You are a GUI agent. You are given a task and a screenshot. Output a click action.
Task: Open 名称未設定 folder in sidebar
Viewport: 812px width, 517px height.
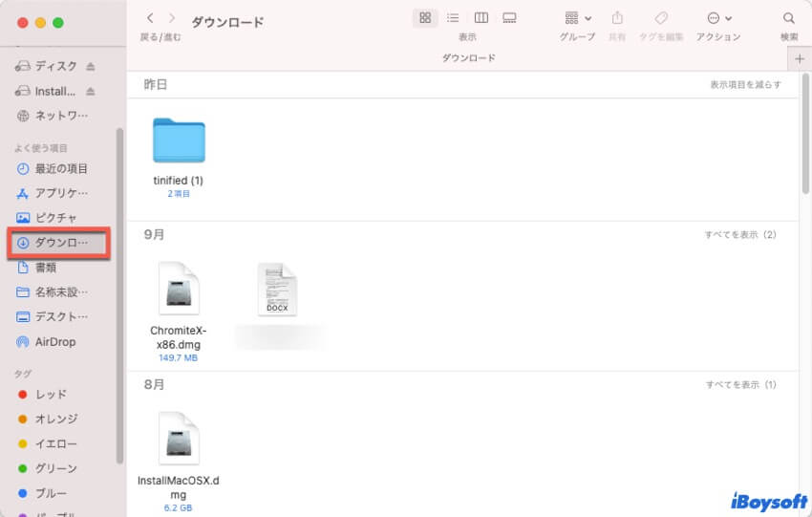[52, 292]
